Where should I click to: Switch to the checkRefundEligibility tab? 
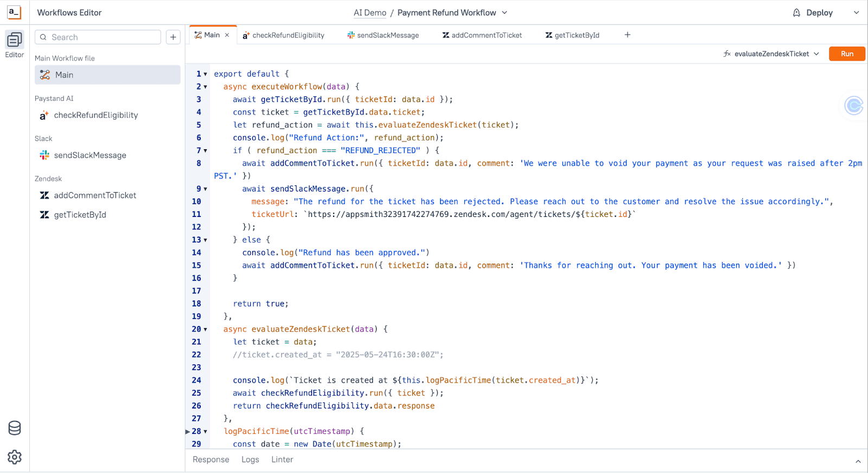(284, 35)
